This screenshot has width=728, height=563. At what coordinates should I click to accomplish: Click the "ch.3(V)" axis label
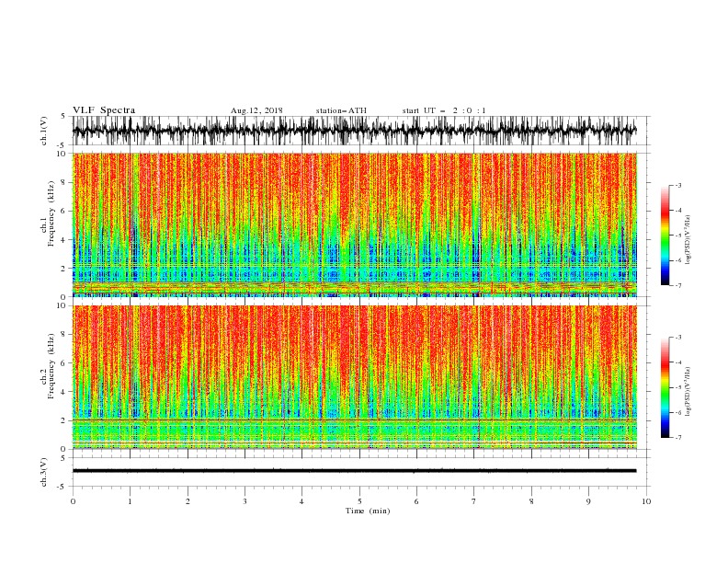(44, 472)
